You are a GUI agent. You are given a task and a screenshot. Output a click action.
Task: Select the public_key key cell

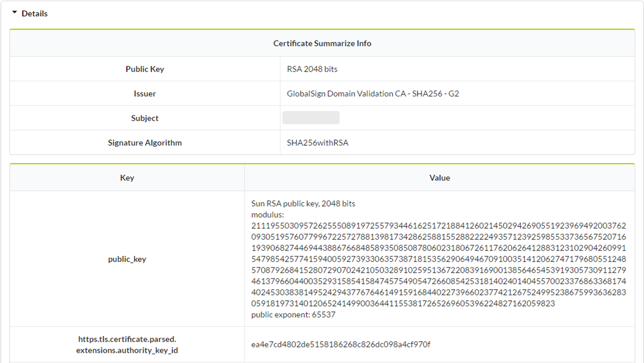pos(127,259)
